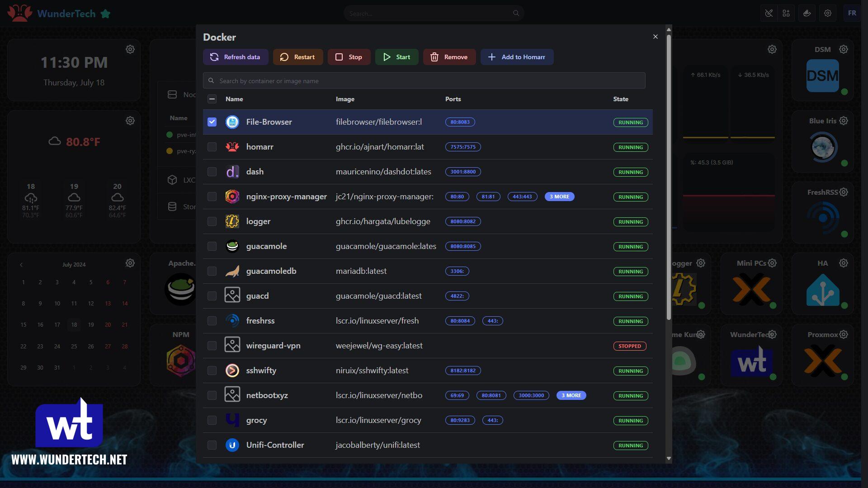Click the Guacamole container icon
The image size is (868, 488).
point(232,246)
